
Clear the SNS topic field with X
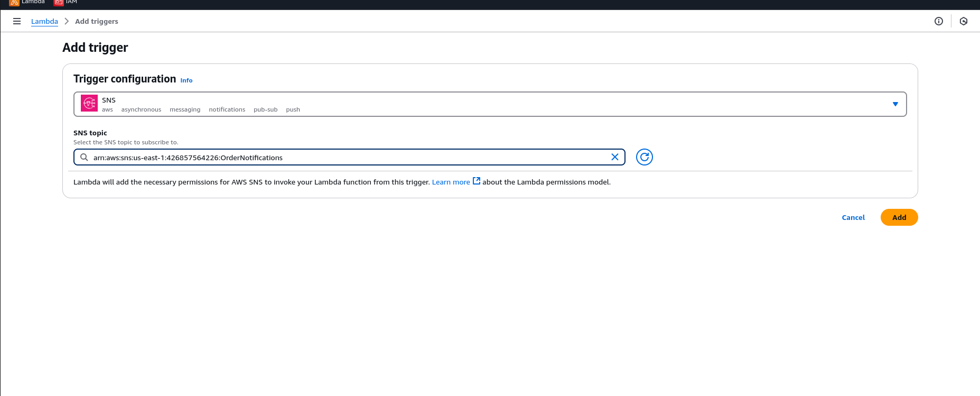(x=615, y=157)
